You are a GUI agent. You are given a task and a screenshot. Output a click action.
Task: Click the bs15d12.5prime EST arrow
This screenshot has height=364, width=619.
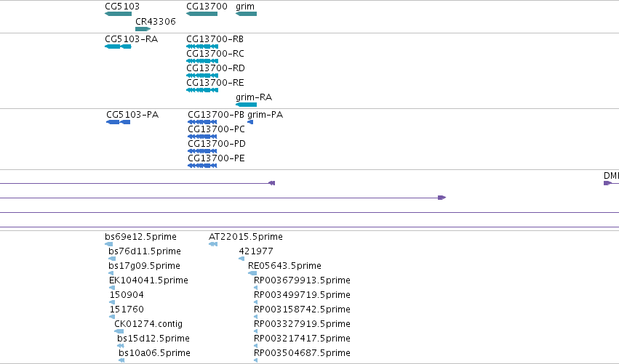(121, 346)
